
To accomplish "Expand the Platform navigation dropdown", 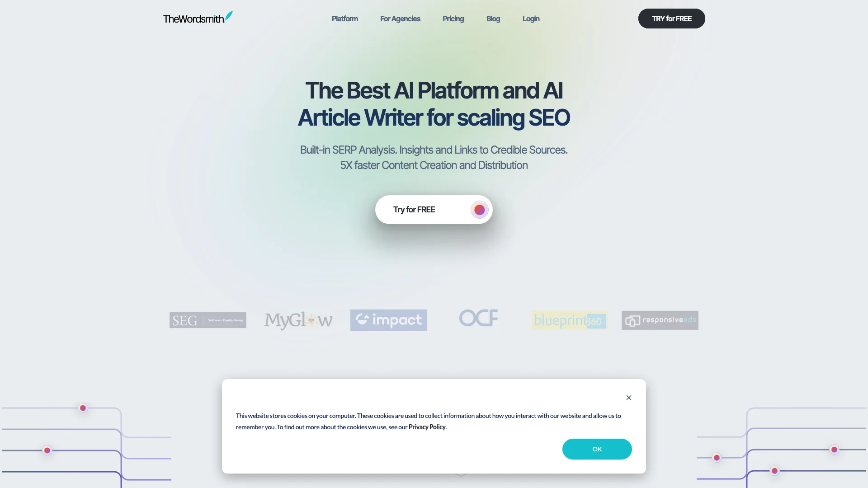I will point(344,19).
